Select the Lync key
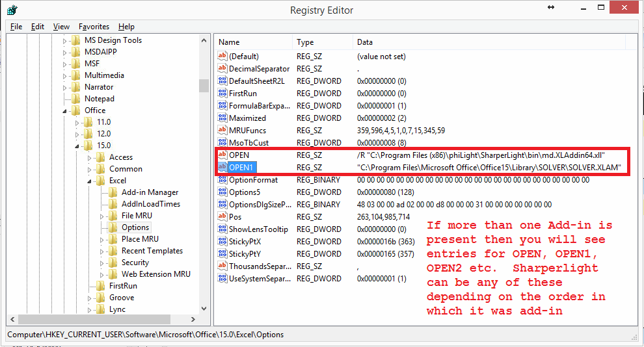 pyautogui.click(x=117, y=309)
